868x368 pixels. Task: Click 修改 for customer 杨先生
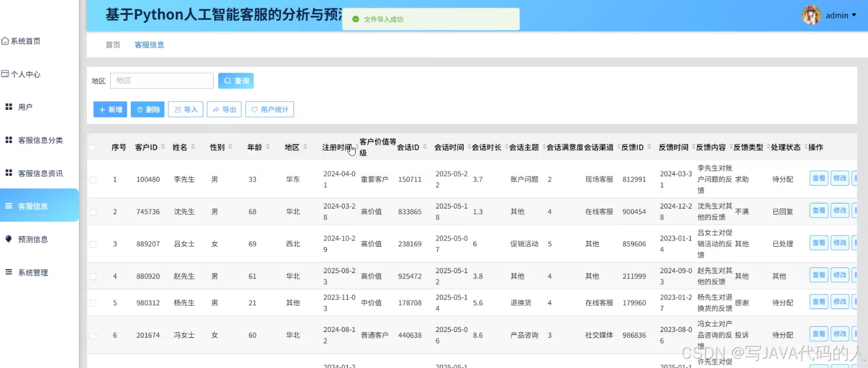(x=840, y=302)
